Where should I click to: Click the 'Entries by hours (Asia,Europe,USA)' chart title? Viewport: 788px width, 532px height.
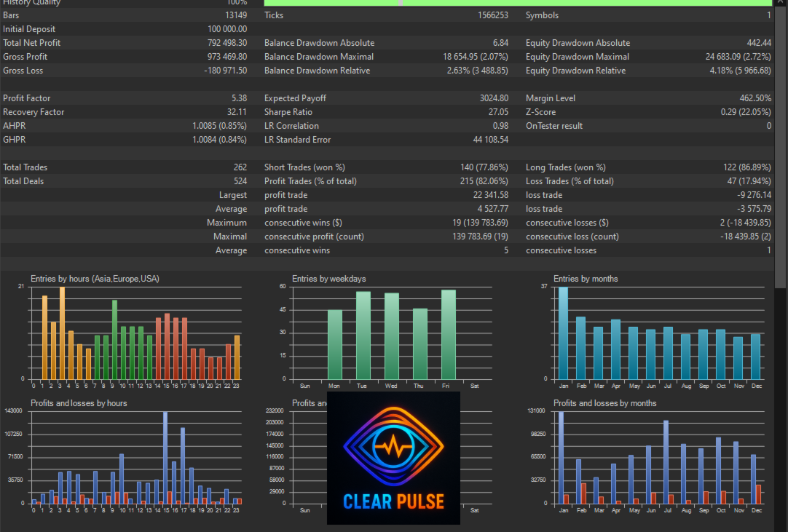(95, 279)
